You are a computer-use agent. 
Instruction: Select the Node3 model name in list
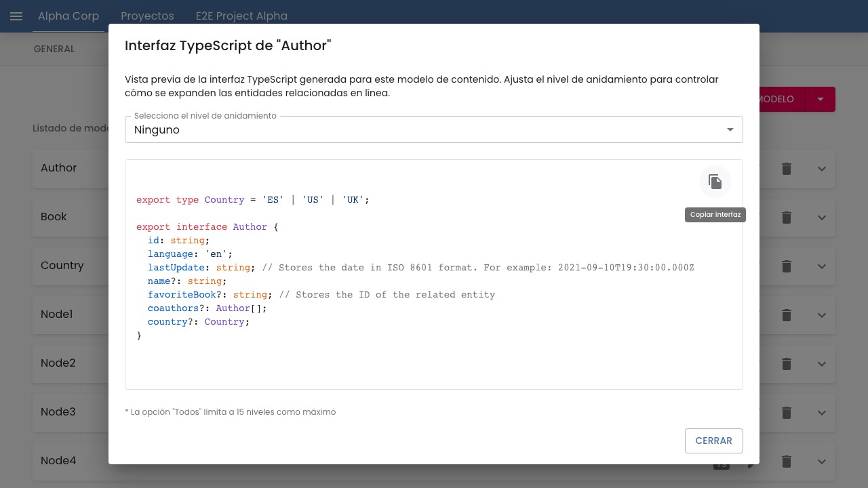[x=58, y=412]
